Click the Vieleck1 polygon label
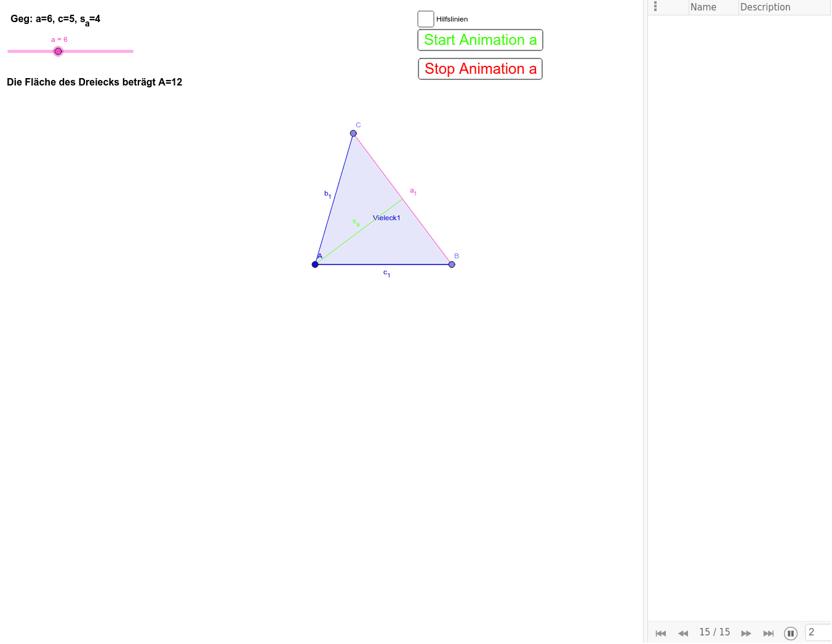Viewport: 832px width, 644px height. (x=386, y=218)
